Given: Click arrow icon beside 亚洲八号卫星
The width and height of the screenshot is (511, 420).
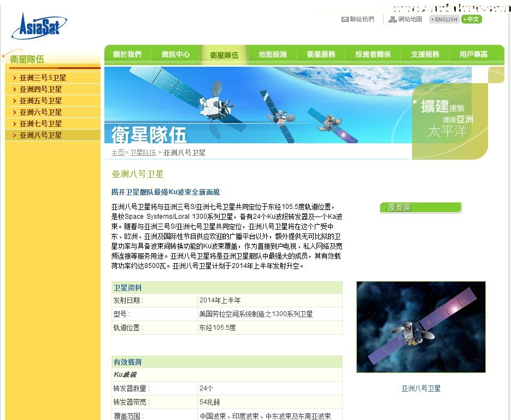Looking at the screenshot, I should [15, 135].
